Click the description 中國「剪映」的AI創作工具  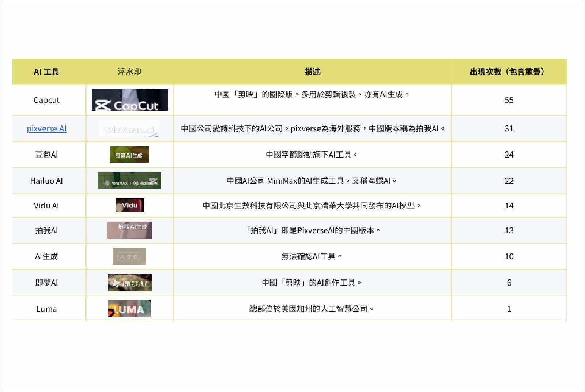312,283
